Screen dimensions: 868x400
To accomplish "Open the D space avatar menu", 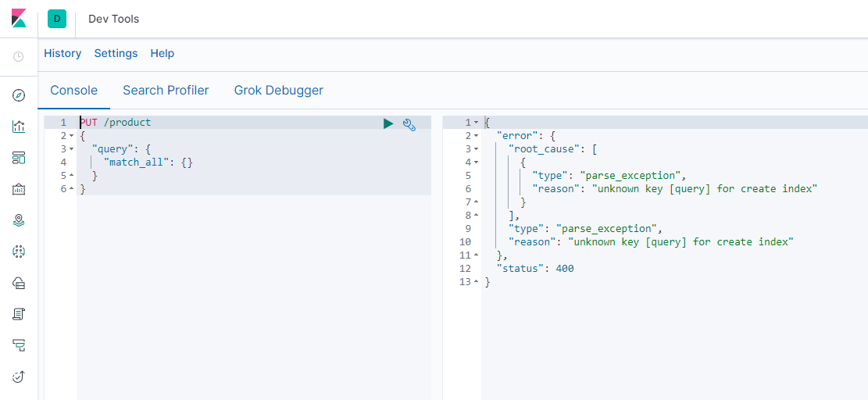I will [x=56, y=19].
